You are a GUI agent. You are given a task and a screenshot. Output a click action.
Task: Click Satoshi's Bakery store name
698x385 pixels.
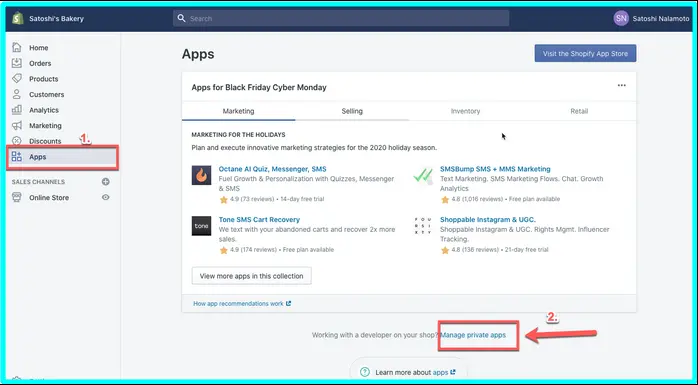click(x=56, y=19)
